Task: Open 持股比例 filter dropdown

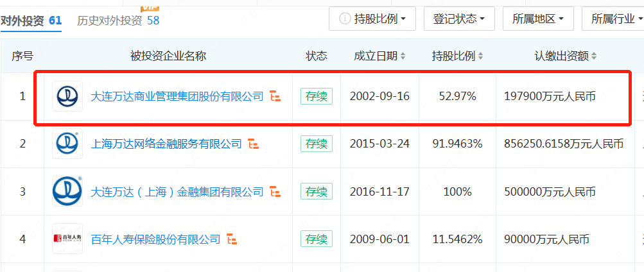Action: pyautogui.click(x=372, y=19)
